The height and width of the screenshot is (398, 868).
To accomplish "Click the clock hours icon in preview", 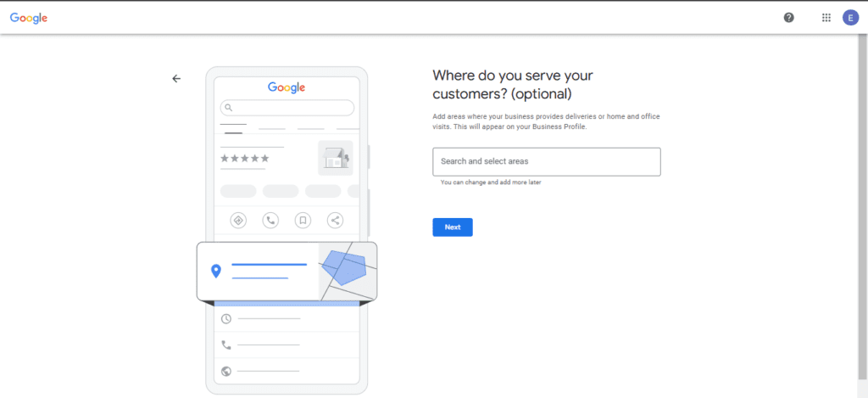I will [x=226, y=319].
